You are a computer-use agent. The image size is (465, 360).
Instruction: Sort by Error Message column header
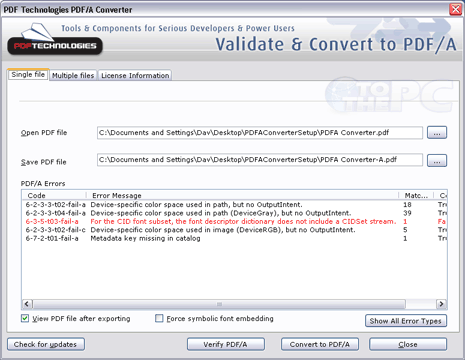pos(242,195)
